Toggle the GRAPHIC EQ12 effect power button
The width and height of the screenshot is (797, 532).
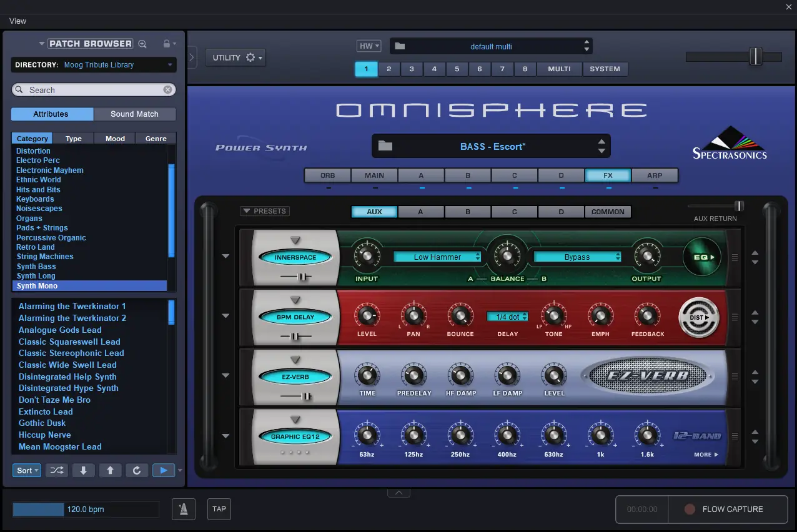tap(295, 437)
